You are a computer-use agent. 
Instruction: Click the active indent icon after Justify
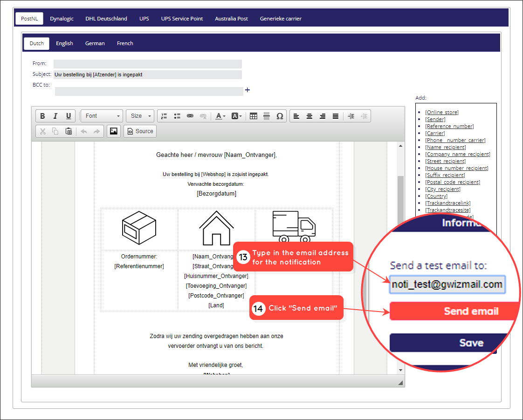pos(351,116)
